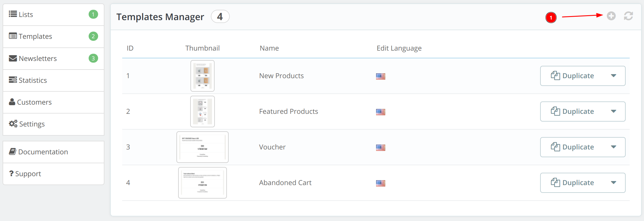Click US flag for New Products template
This screenshot has width=644, height=221.
[x=380, y=76]
